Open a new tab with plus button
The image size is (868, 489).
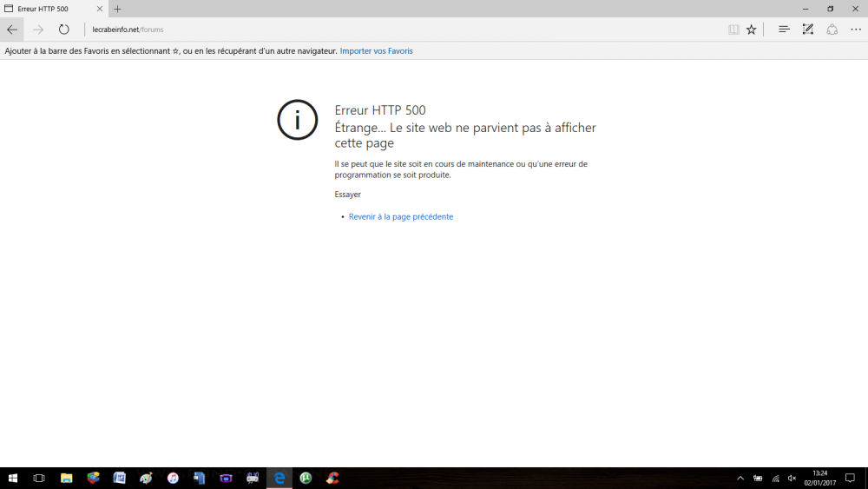click(x=117, y=9)
